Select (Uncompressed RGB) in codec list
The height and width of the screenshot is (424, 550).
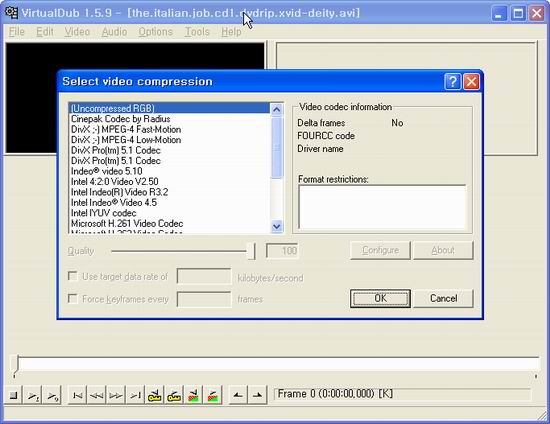point(170,108)
